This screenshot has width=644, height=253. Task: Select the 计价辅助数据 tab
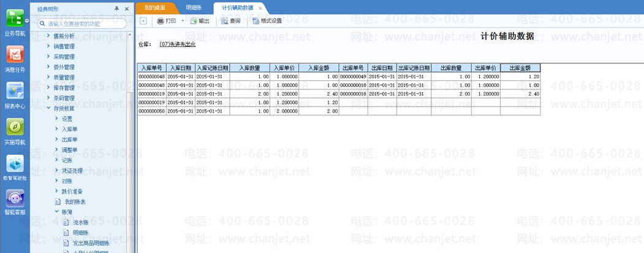pyautogui.click(x=237, y=8)
